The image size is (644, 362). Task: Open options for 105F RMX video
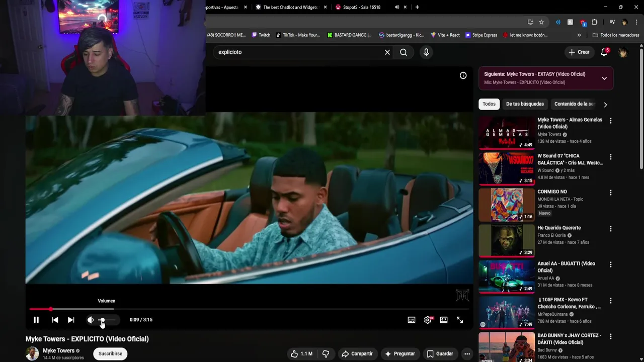[x=611, y=301]
